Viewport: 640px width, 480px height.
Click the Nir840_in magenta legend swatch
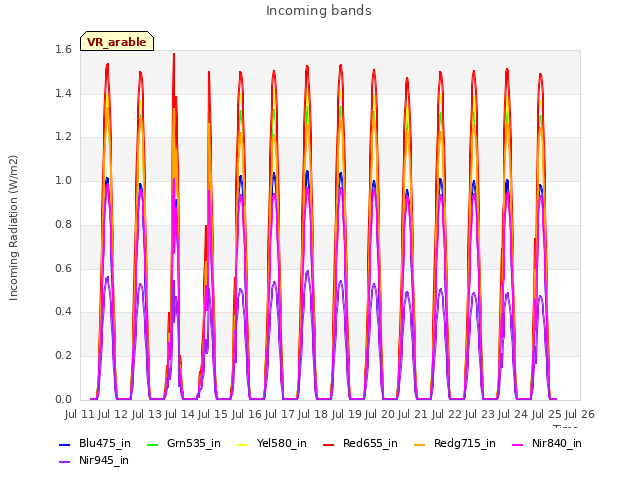pos(518,444)
